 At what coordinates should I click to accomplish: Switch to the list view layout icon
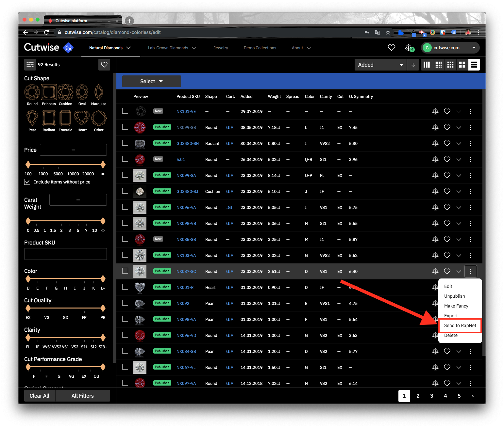click(x=474, y=65)
